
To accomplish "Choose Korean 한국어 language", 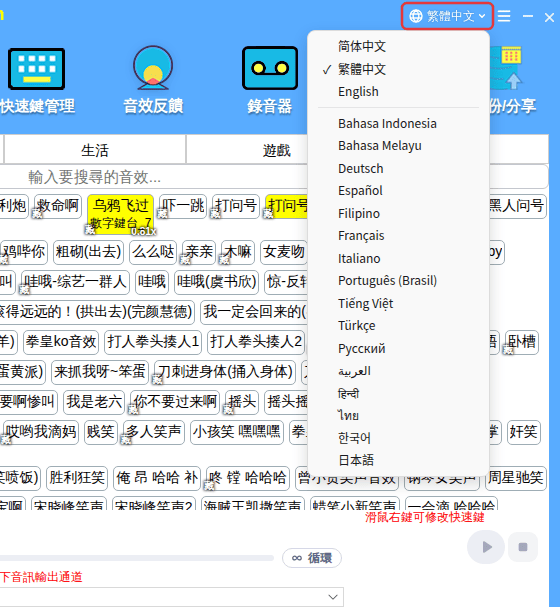I will coord(354,438).
